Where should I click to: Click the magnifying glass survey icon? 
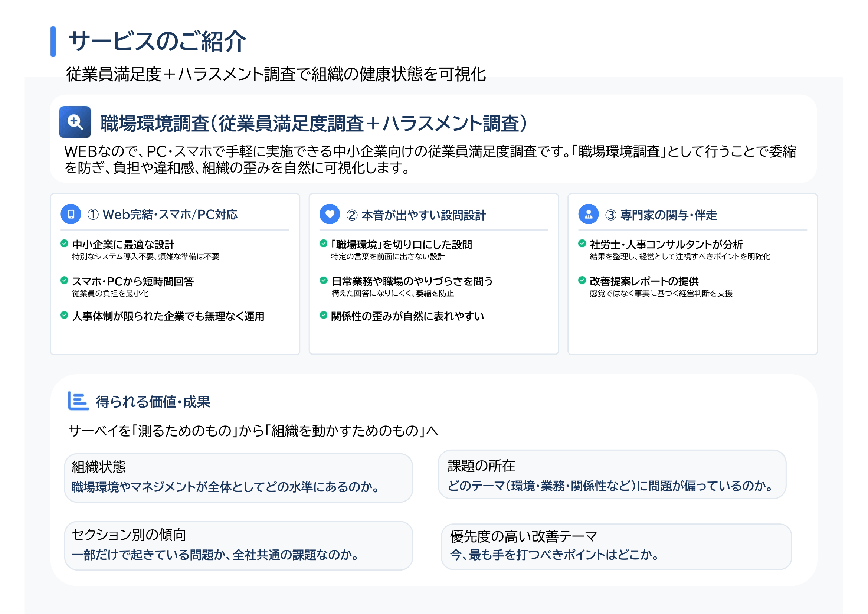tap(75, 122)
